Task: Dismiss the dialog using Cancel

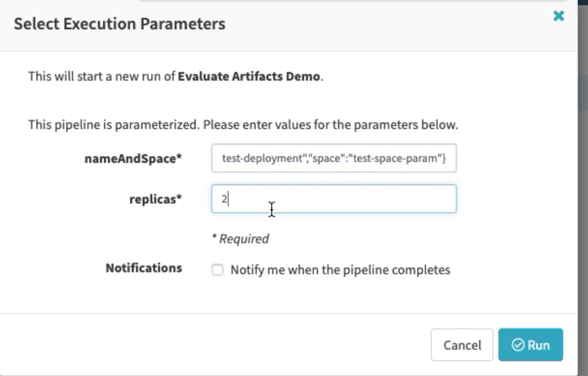Action: (461, 345)
